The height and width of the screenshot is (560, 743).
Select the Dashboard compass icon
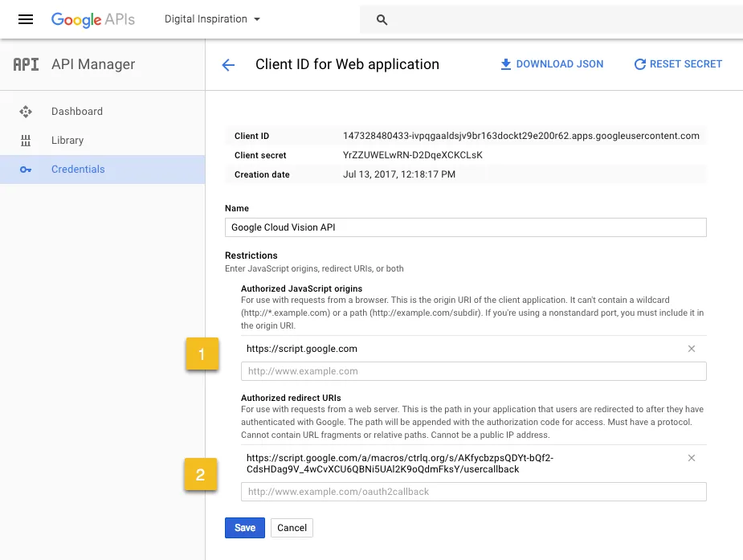(x=27, y=112)
